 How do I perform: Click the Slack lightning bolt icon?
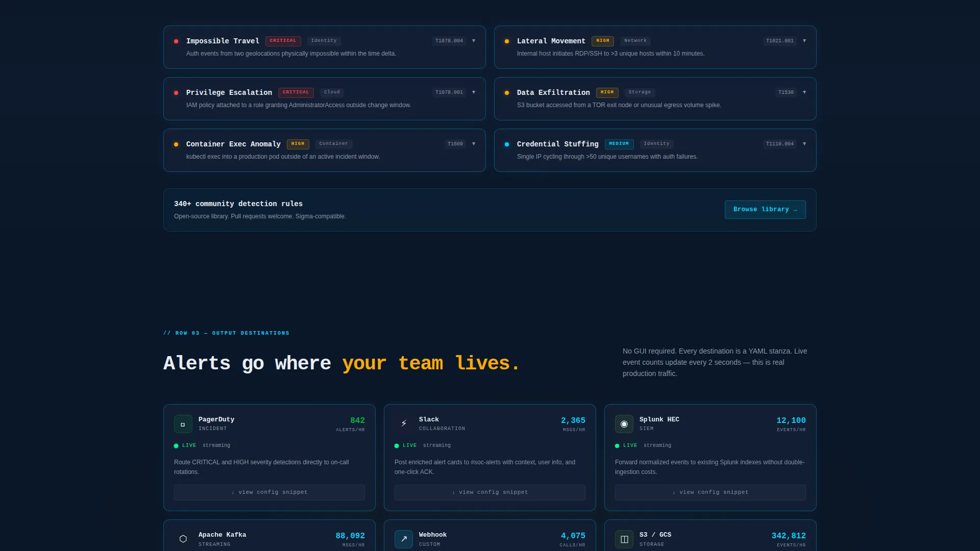(404, 424)
